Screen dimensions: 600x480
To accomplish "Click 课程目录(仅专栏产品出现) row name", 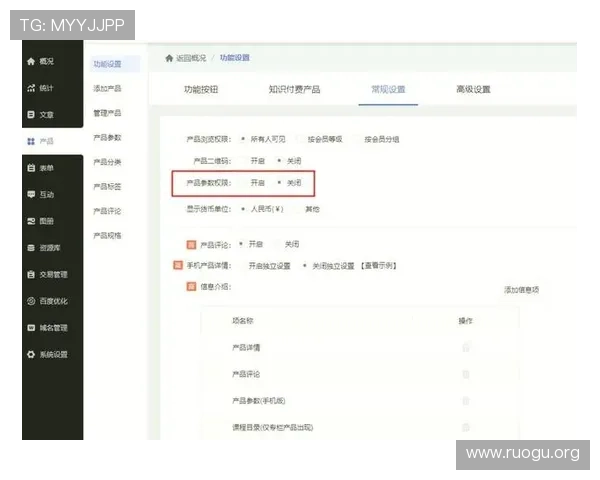I will (x=272, y=427).
